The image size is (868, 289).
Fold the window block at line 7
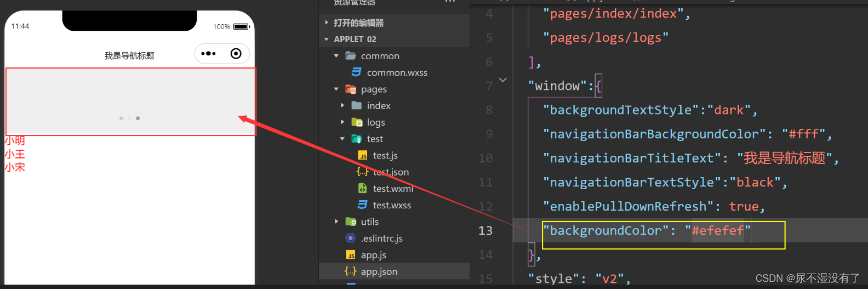[x=502, y=80]
